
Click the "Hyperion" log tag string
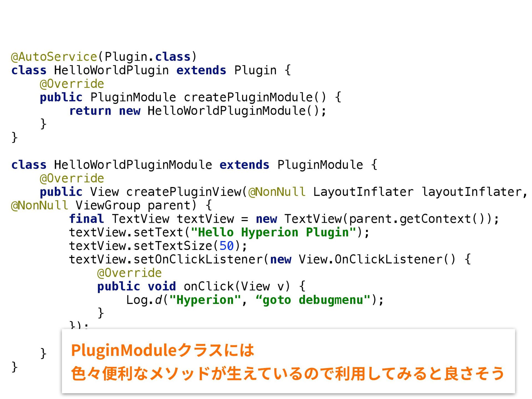tap(205, 300)
